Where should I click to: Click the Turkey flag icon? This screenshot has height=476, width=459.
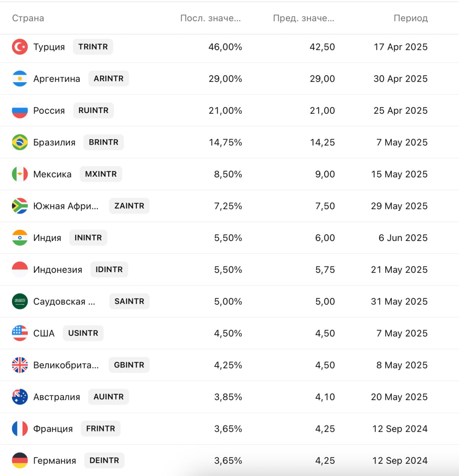click(x=20, y=47)
